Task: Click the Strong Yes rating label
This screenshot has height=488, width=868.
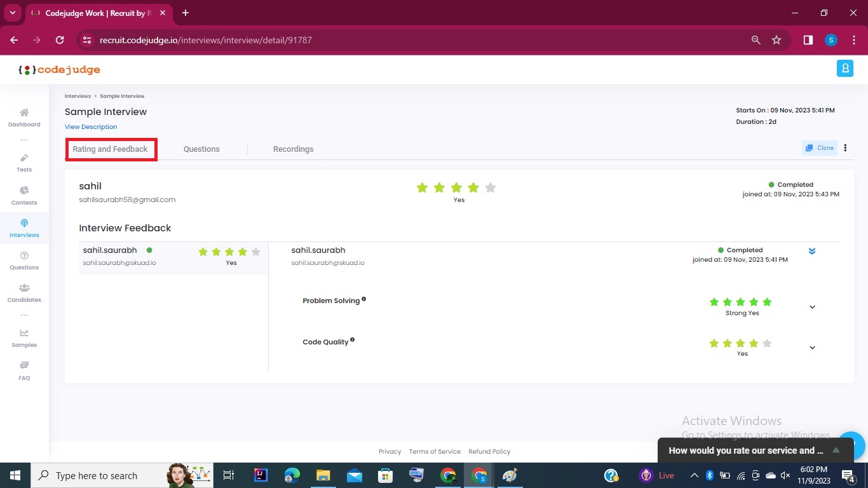Action: [x=742, y=313]
